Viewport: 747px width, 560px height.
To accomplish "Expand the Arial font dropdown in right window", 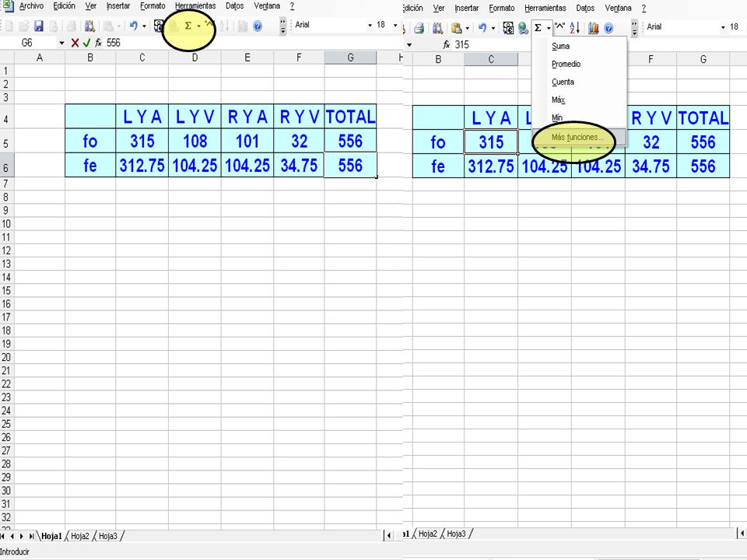I will tap(723, 27).
